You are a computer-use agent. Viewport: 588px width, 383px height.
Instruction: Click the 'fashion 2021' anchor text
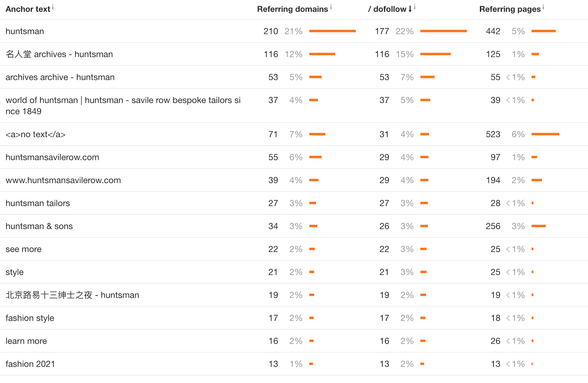pos(30,364)
